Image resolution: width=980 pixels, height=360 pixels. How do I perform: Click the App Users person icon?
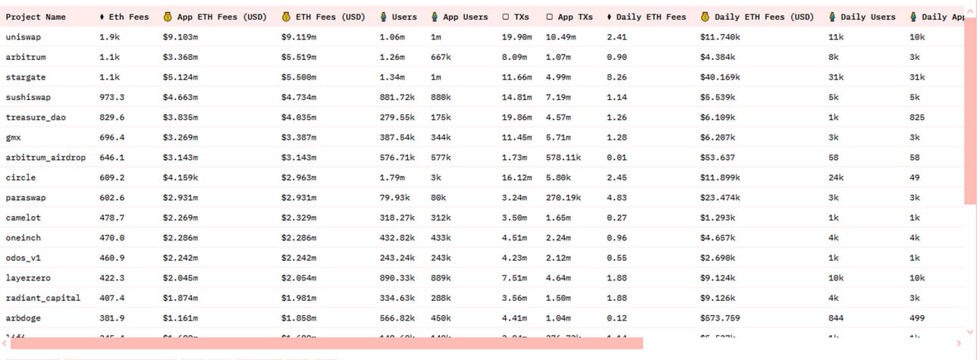tap(435, 17)
